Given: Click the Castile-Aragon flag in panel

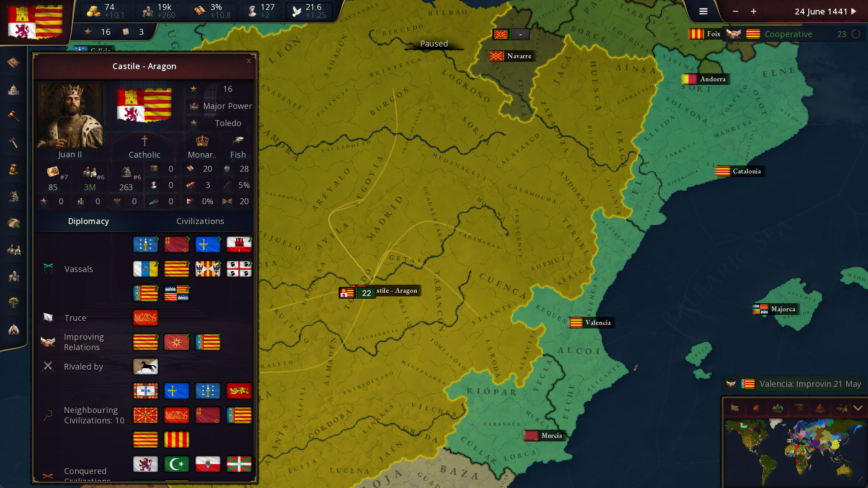Looking at the screenshot, I should 144,105.
